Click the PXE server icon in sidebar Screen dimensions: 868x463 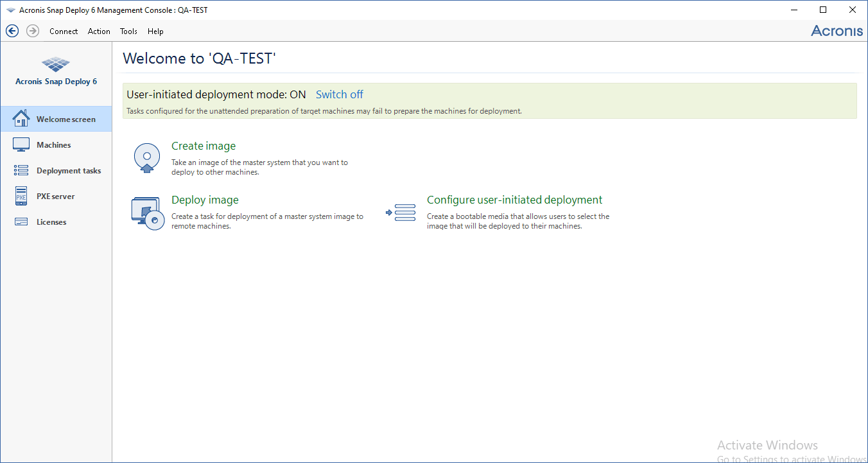21,197
